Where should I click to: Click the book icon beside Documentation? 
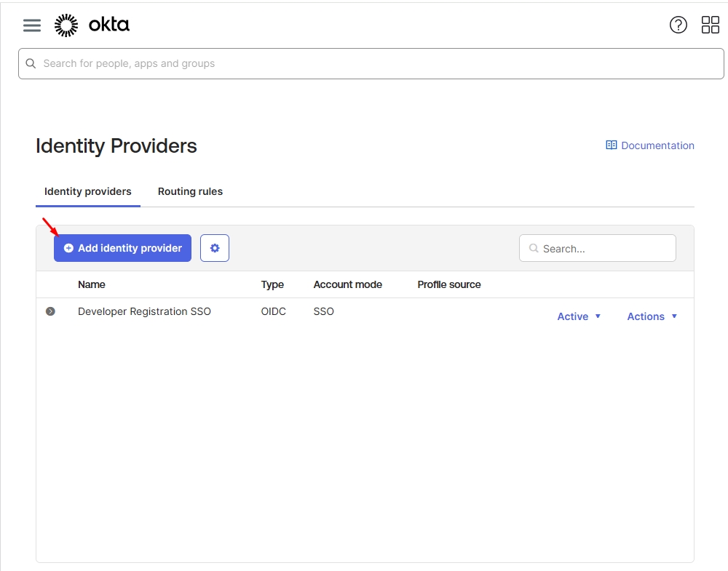pyautogui.click(x=612, y=145)
